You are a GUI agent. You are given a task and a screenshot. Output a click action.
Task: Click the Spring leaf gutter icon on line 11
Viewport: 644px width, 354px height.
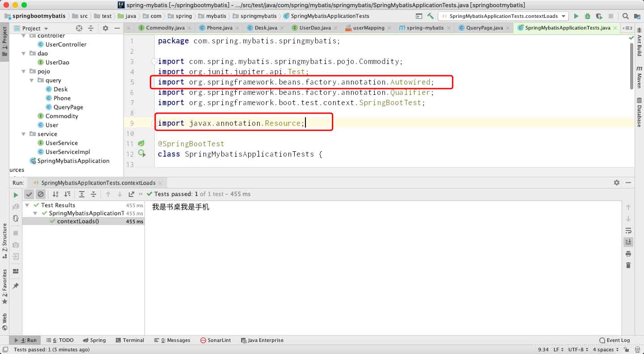tap(141, 143)
